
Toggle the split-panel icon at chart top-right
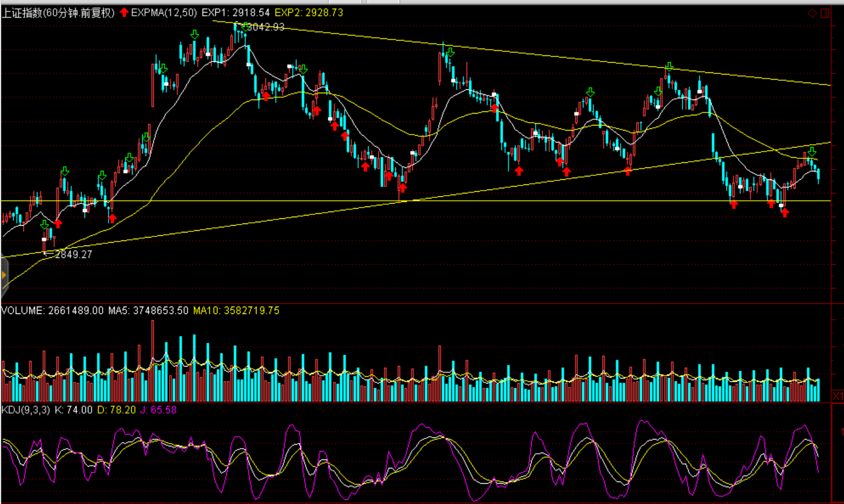tap(825, 13)
